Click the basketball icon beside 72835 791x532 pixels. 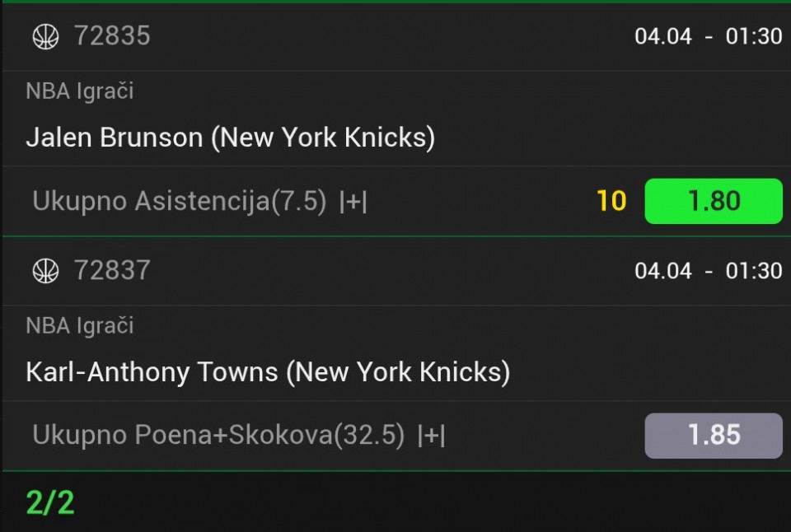pyautogui.click(x=45, y=36)
